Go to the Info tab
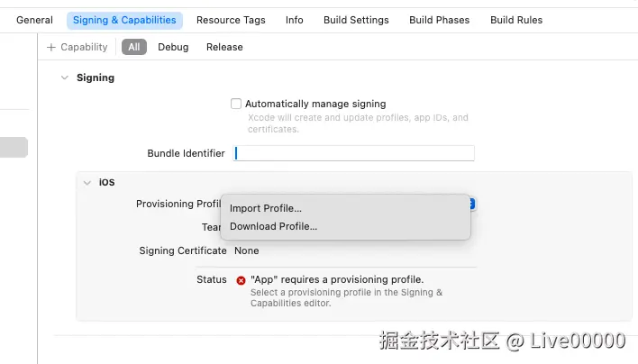The height and width of the screenshot is (364, 638). [x=294, y=20]
